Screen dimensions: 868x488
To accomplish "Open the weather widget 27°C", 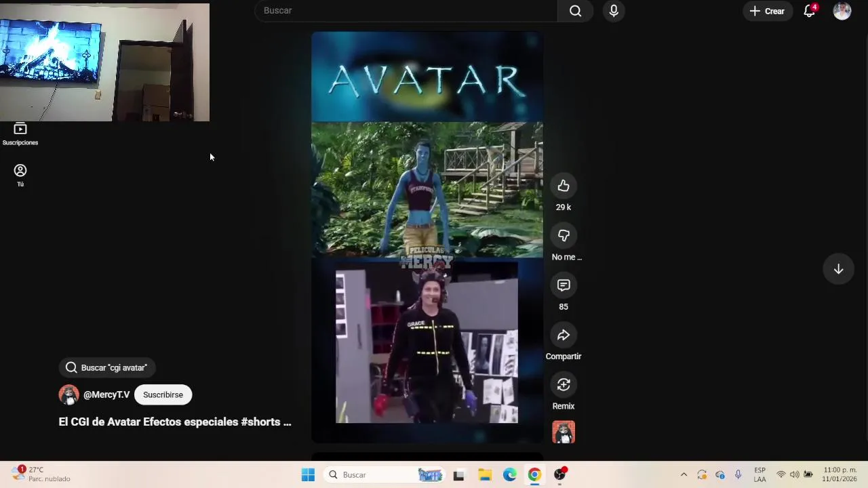I will click(x=41, y=474).
